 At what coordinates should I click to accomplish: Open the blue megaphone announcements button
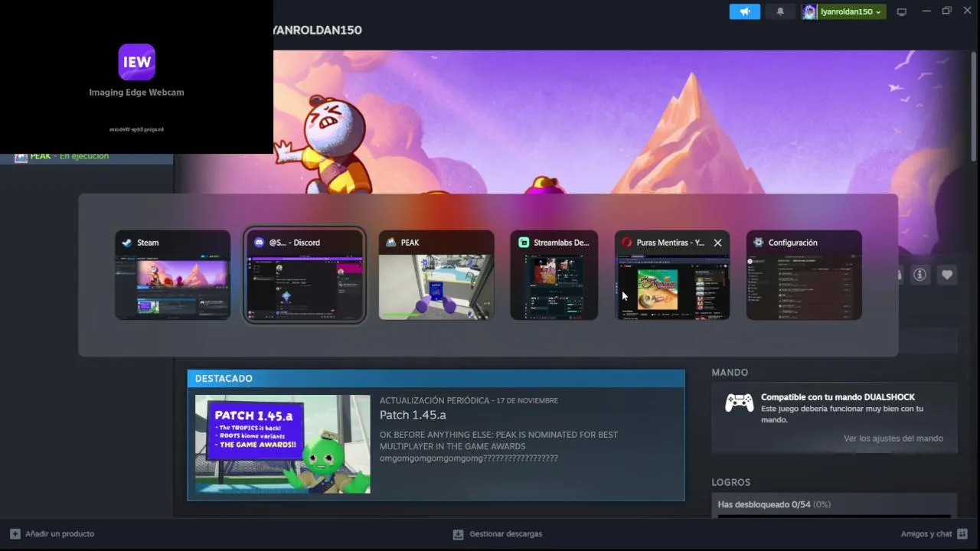tap(744, 11)
